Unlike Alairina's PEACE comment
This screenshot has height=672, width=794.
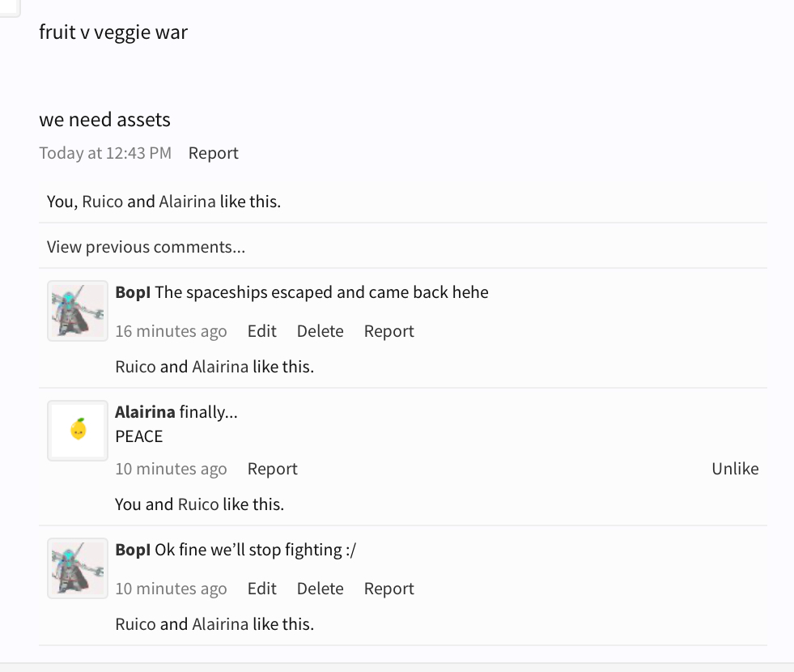[x=735, y=469]
